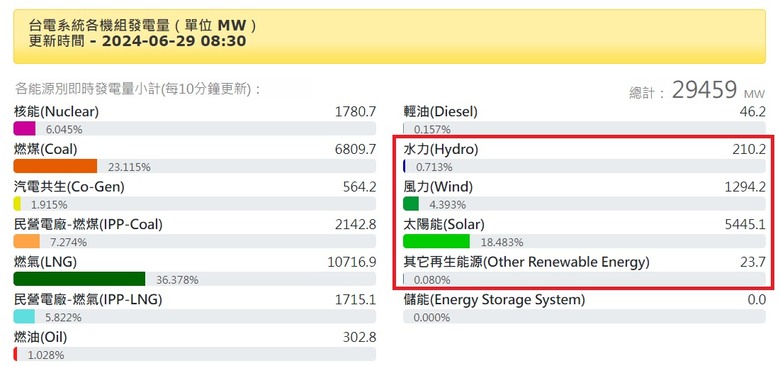The image size is (780, 366).
Task: Click the Wind green progress bar
Action: (x=411, y=204)
